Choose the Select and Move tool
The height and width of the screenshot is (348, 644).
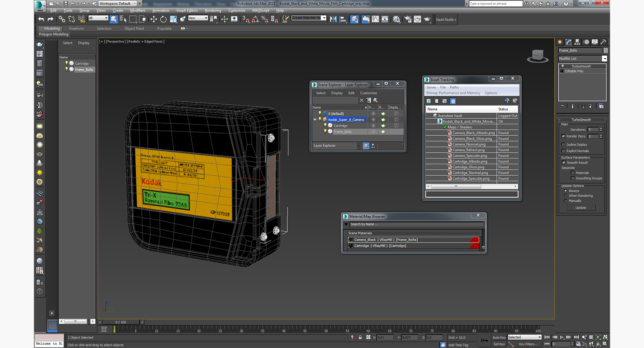pyautogui.click(x=154, y=19)
